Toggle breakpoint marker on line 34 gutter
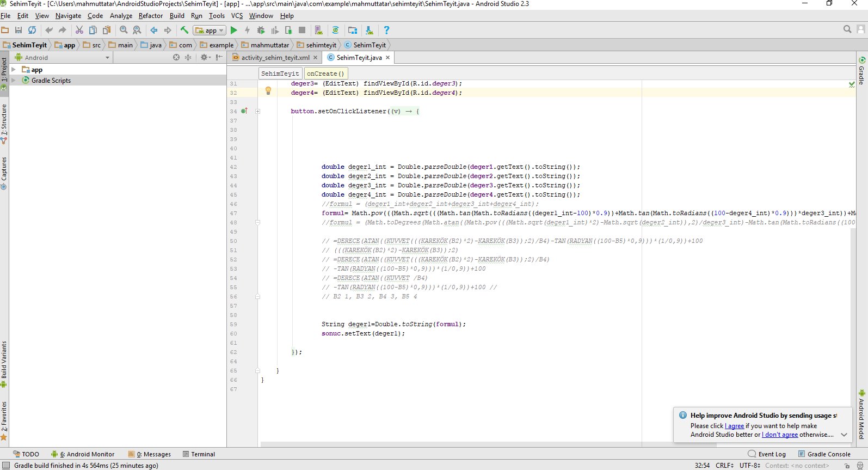 (x=244, y=111)
